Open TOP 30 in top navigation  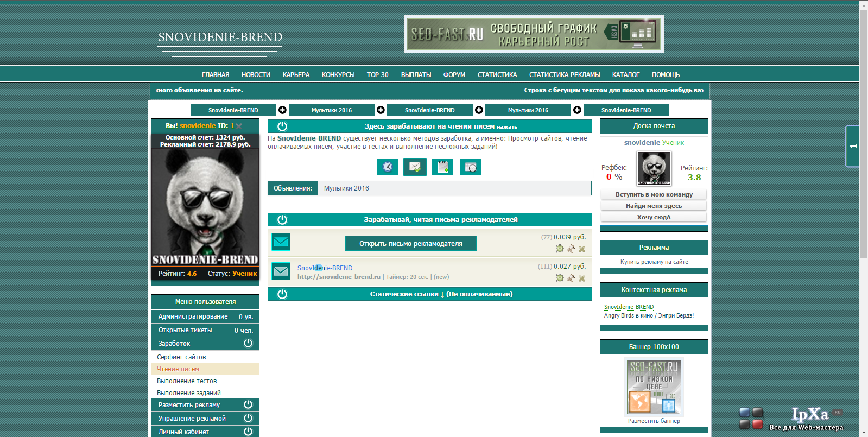pos(377,75)
